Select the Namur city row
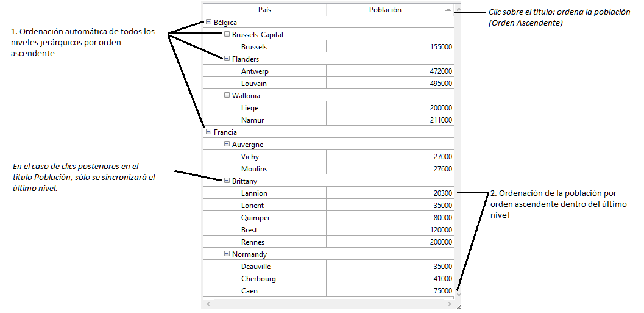The height and width of the screenshot is (313, 644). tap(253, 120)
